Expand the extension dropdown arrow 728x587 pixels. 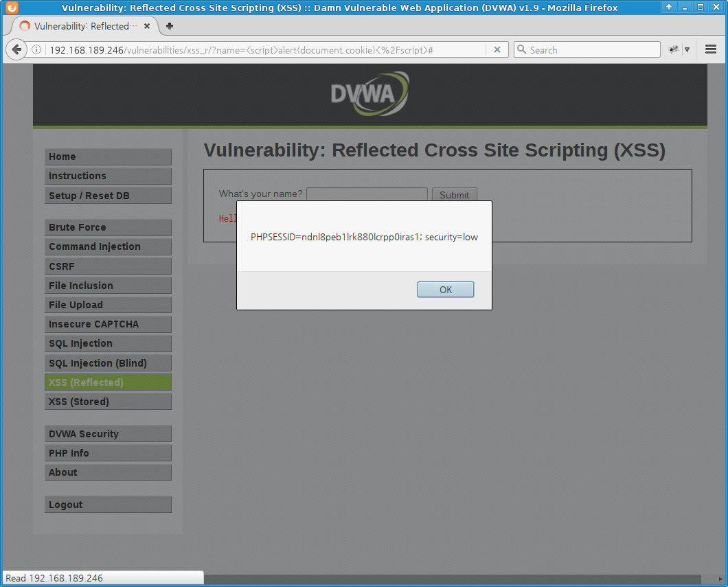click(x=687, y=49)
